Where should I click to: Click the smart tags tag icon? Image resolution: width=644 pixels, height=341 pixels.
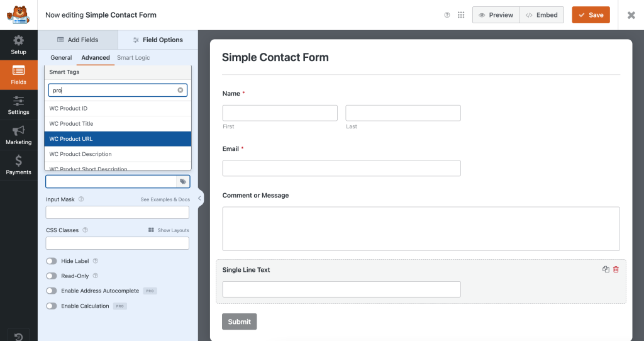pos(182,181)
